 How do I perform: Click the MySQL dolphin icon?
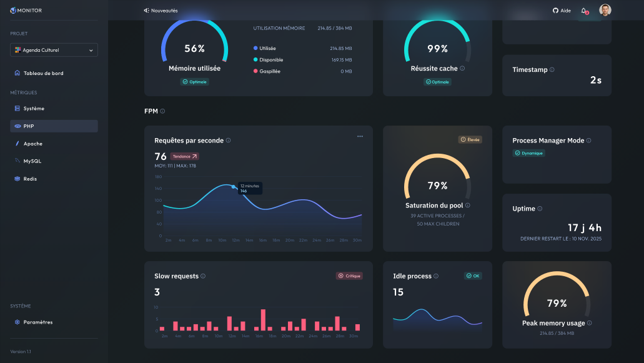click(17, 161)
